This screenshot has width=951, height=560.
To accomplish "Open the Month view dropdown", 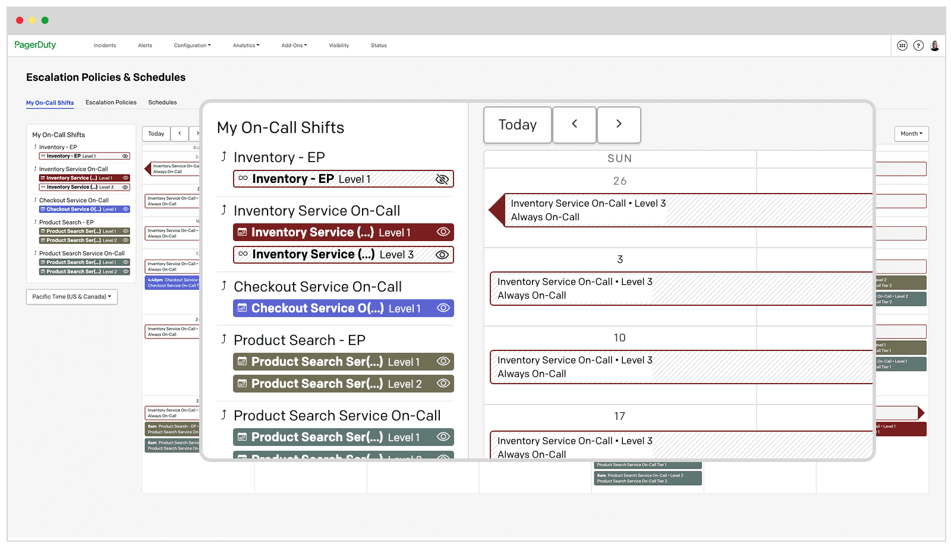I will [911, 134].
